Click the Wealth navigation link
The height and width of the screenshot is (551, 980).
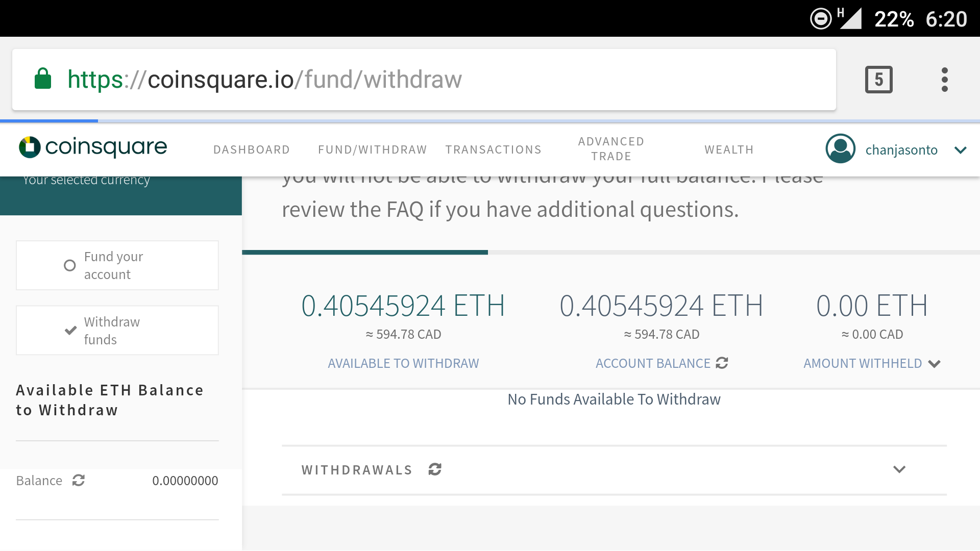[x=729, y=149]
